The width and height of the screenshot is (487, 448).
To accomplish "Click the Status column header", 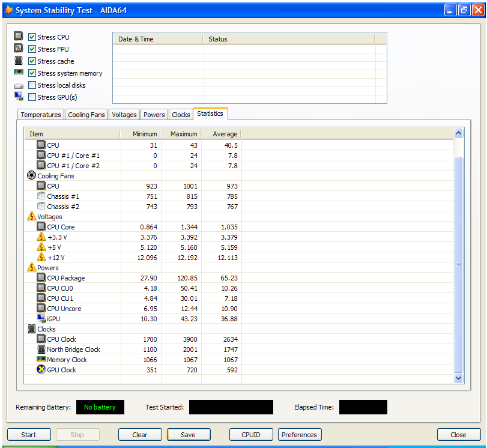I will (289, 39).
